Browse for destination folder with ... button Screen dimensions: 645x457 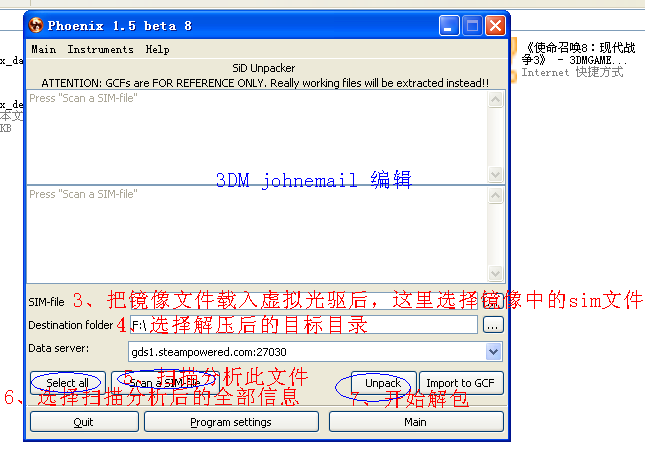pyautogui.click(x=493, y=325)
